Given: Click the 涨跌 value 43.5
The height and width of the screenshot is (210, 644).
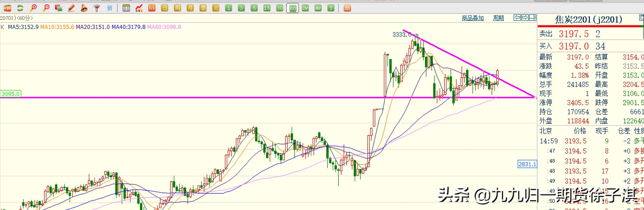Looking at the screenshot, I should 581,66.
